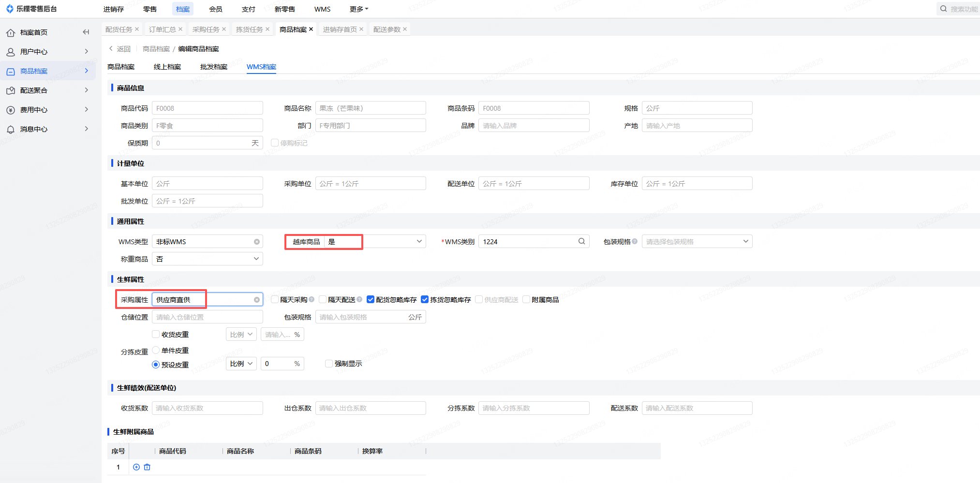
Task: Open the 包装规格 select dropdown
Action: click(x=697, y=241)
